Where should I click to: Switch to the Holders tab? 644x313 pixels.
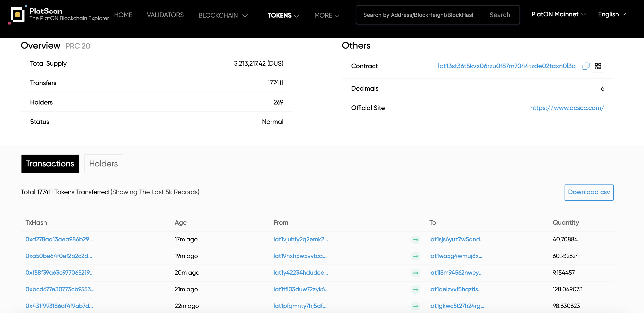click(103, 164)
